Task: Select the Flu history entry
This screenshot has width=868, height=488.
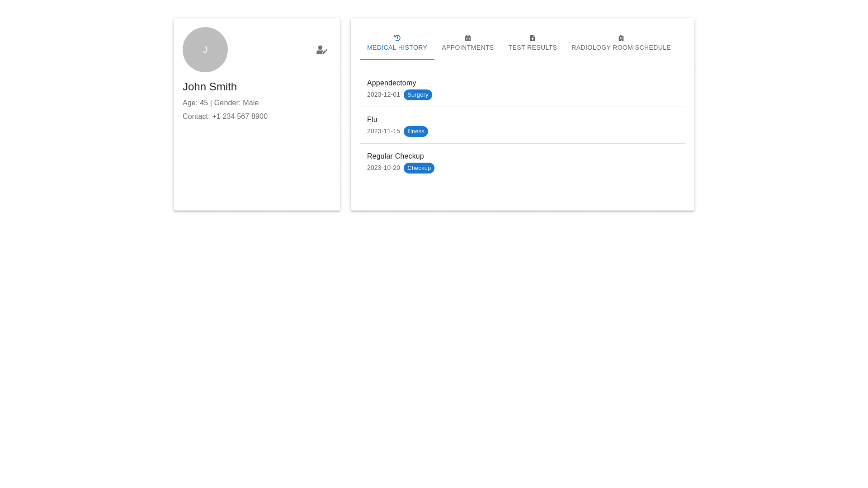Action: (x=372, y=120)
